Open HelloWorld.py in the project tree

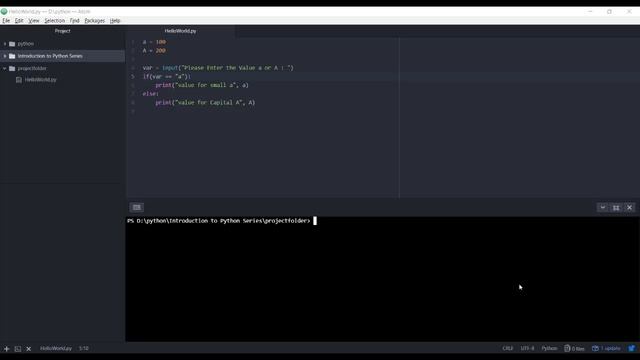[40, 80]
